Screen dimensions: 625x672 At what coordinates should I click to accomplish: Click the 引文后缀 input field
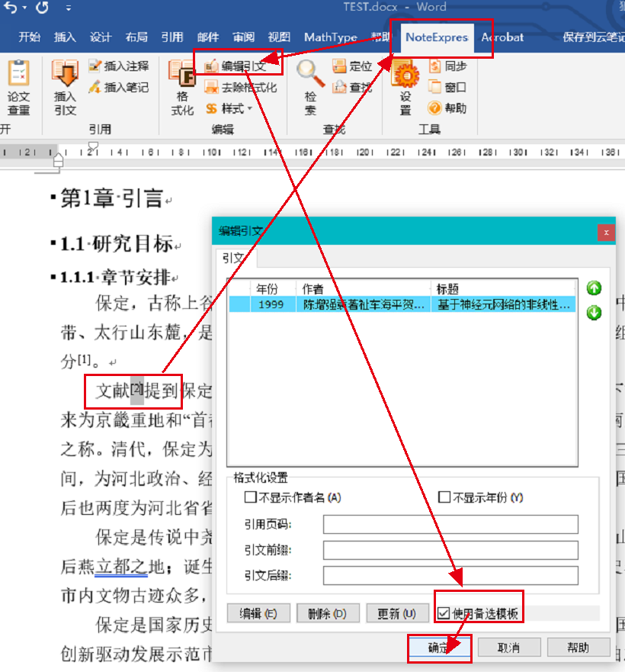[450, 576]
